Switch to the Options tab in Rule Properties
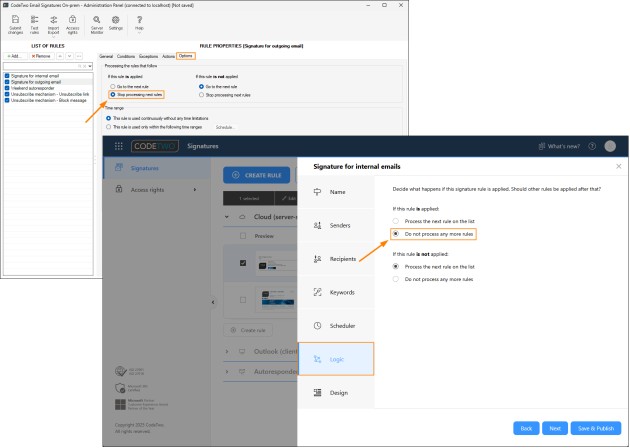Viewport: 630px width, 448px height. click(186, 56)
